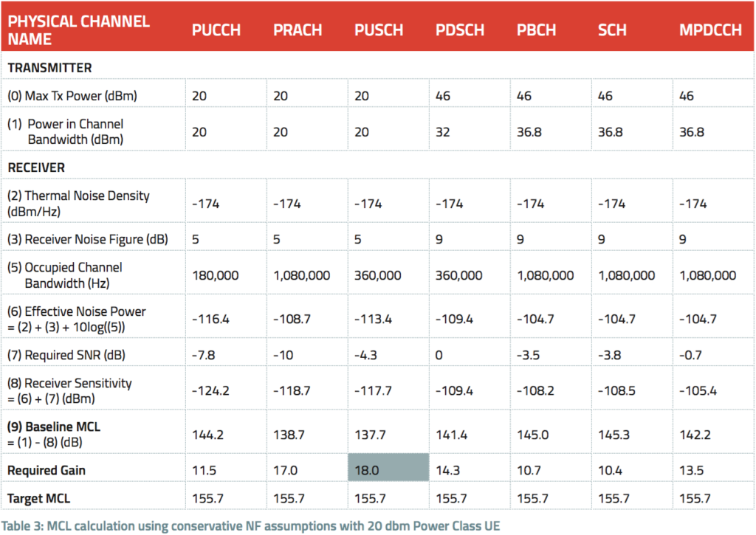
Task: Select the PUSCH column header
Action: (379, 30)
